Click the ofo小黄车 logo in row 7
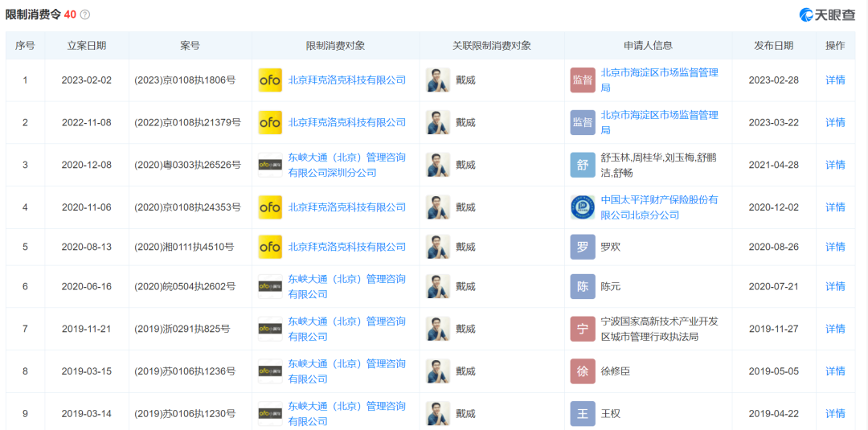Screen dimensions: 868x430 pyautogui.click(x=270, y=329)
